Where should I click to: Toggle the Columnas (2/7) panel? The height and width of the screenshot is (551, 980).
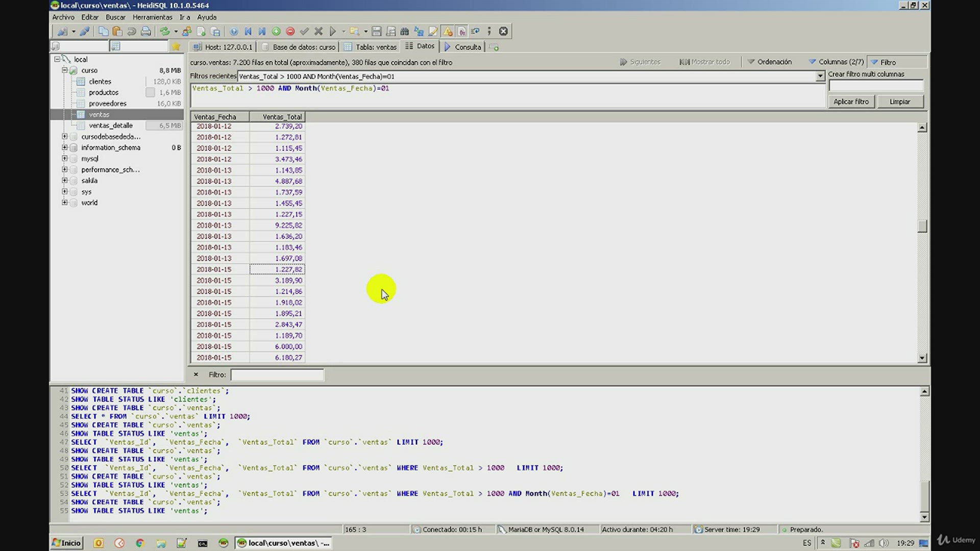tap(836, 62)
